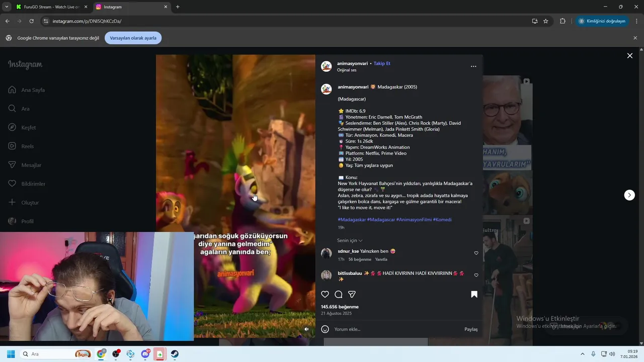Click the 21 Ağustos 2025 date

tap(336, 313)
